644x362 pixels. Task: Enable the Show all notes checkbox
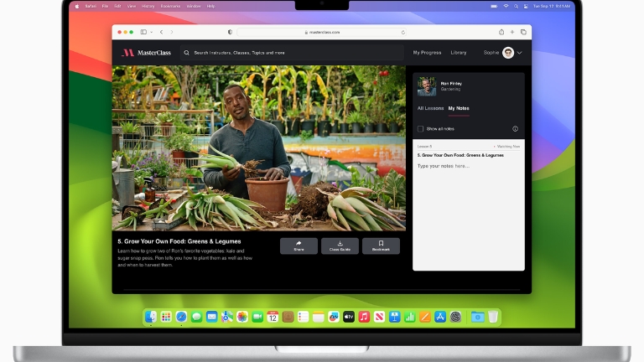tap(421, 129)
